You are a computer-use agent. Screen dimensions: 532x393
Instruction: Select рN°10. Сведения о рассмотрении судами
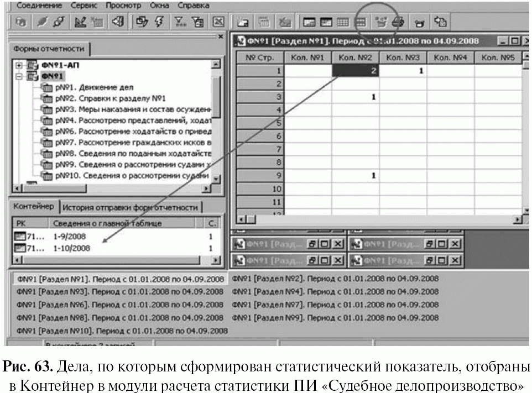(132, 175)
